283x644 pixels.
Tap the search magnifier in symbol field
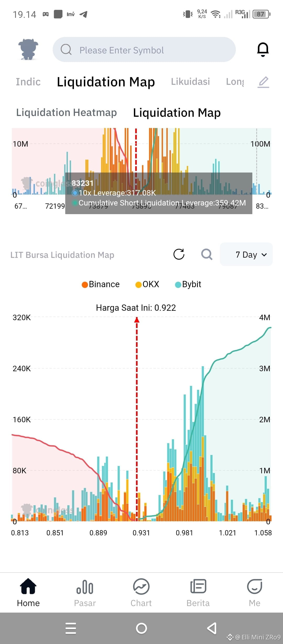pyautogui.click(x=66, y=49)
